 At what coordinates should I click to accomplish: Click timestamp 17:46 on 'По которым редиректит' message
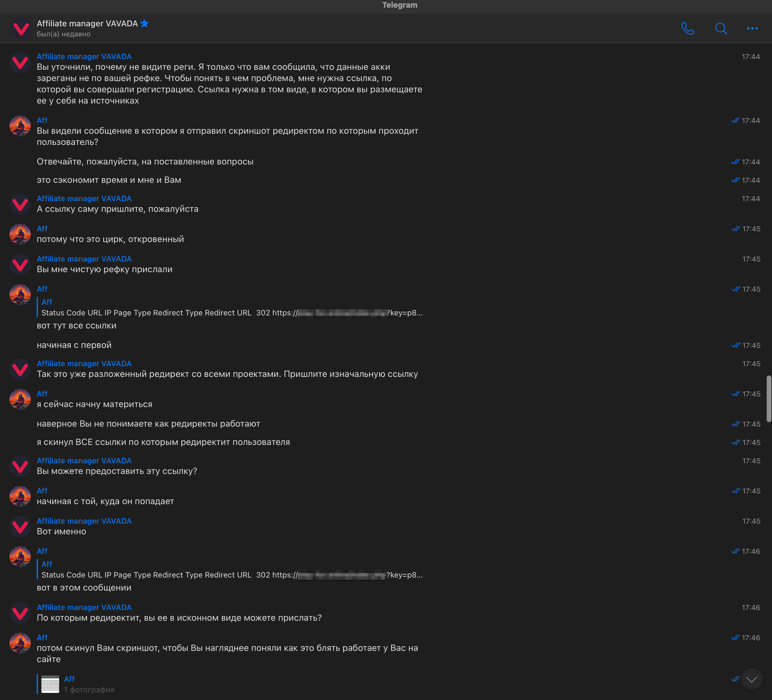tap(751, 608)
